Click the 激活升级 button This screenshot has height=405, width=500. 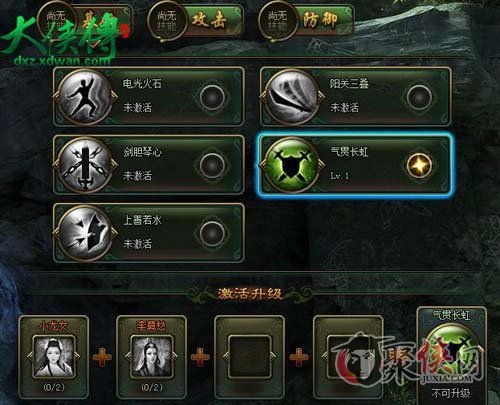point(250,294)
